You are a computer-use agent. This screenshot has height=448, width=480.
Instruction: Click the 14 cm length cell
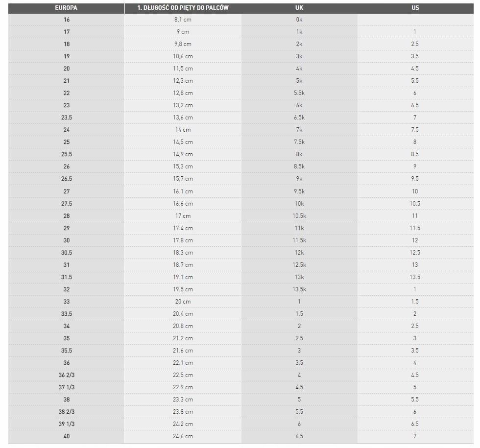183,130
